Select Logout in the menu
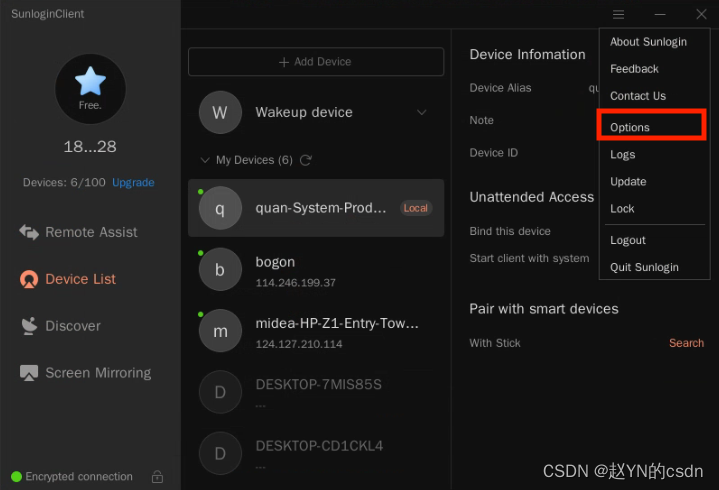Viewport: 719px width, 490px height. [x=627, y=240]
